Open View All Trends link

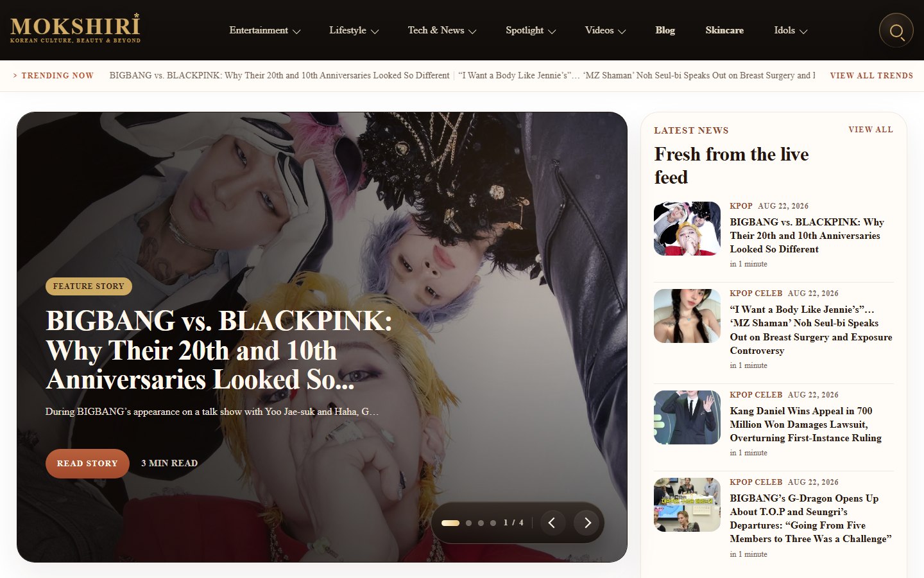point(871,75)
